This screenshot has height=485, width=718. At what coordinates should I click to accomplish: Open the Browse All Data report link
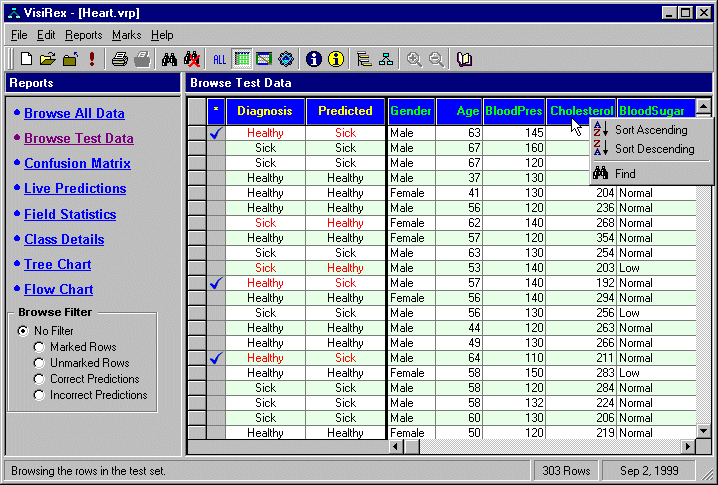tap(74, 113)
